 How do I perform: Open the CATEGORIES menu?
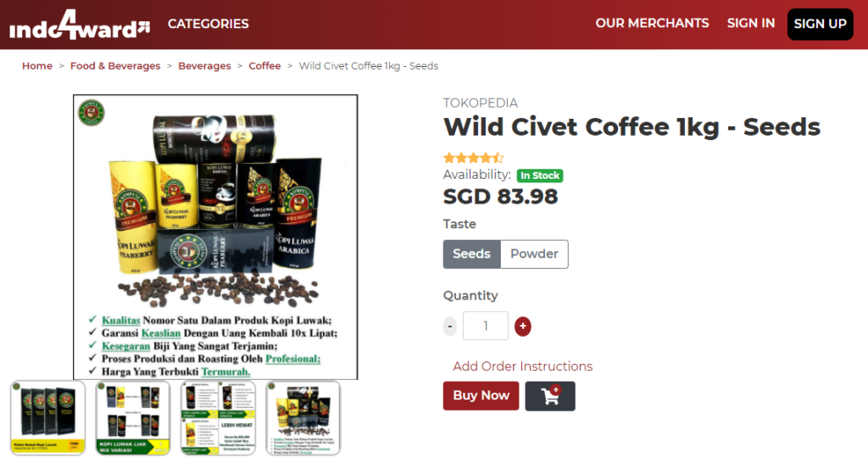click(209, 24)
